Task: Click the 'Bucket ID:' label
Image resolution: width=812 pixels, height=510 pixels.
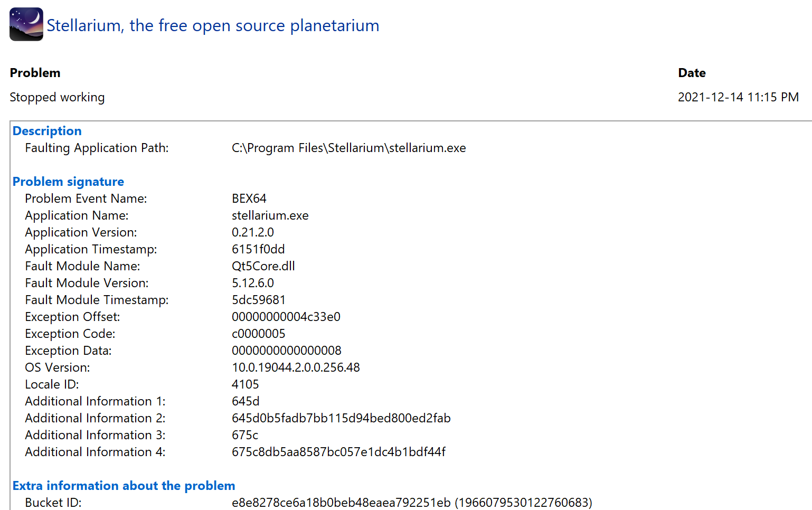Action: 53,503
